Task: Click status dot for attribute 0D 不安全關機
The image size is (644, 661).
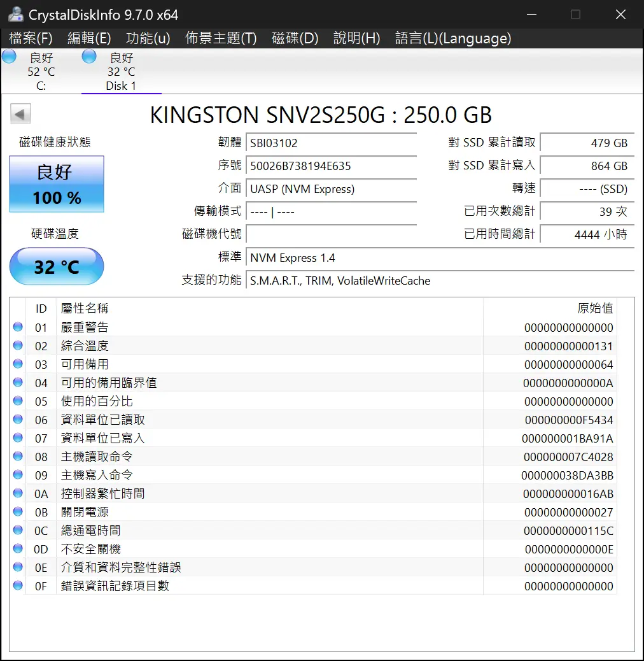Action: tap(18, 548)
